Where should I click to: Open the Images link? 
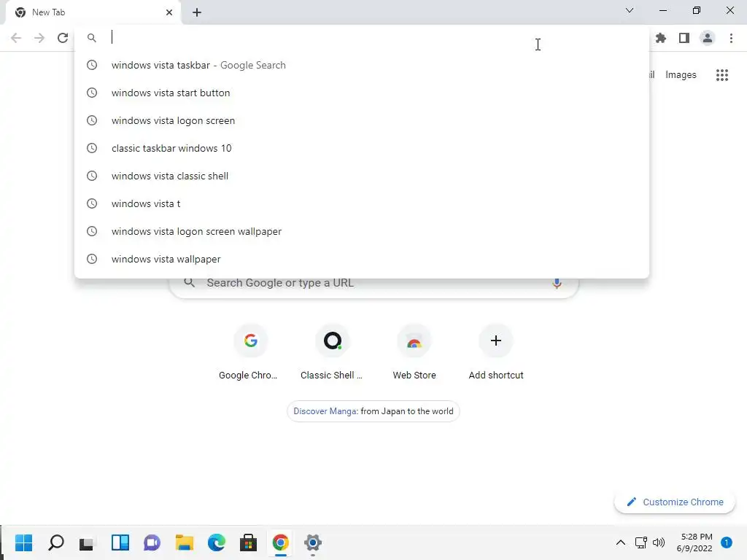(x=681, y=75)
